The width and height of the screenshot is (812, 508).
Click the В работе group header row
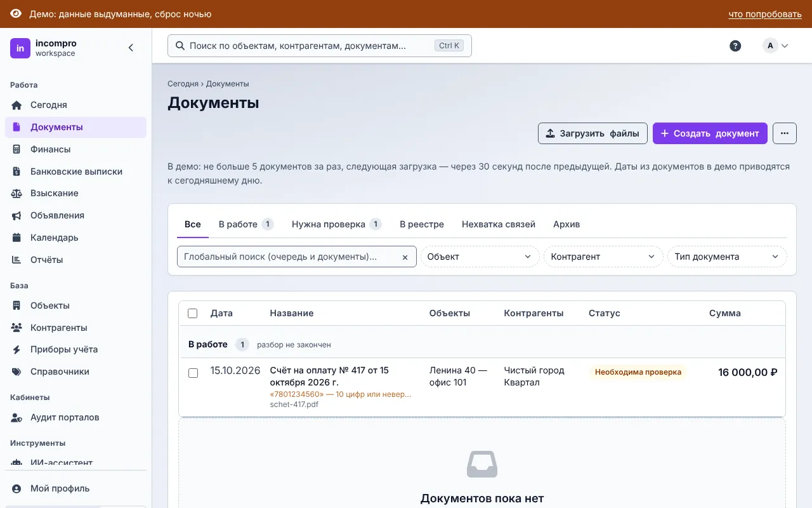tap(482, 344)
